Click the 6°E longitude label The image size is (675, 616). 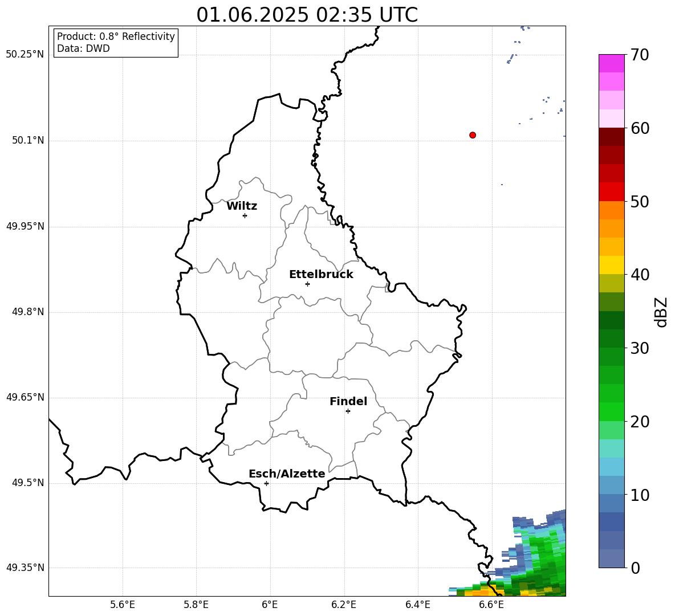[270, 605]
